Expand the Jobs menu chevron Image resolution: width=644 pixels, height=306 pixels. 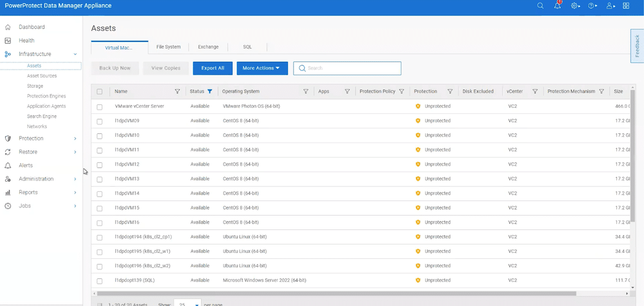(75, 206)
